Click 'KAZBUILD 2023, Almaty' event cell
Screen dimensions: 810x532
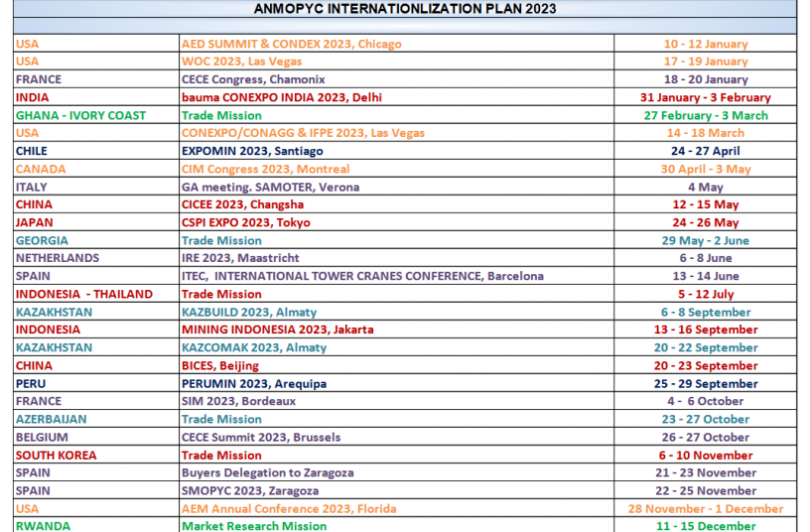(397, 313)
